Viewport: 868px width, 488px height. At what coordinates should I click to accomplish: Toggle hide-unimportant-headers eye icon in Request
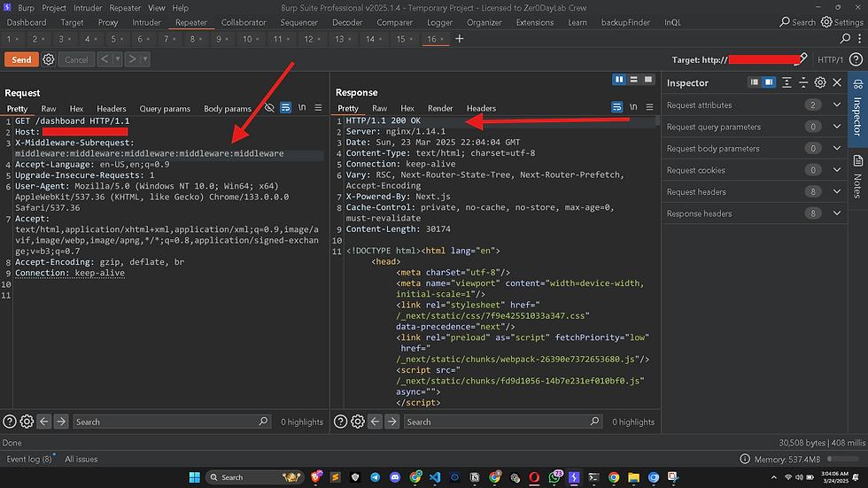pyautogui.click(x=269, y=108)
